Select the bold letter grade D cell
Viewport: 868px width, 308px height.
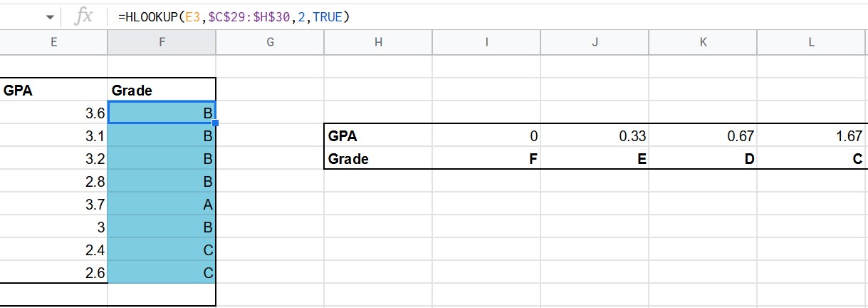703,159
